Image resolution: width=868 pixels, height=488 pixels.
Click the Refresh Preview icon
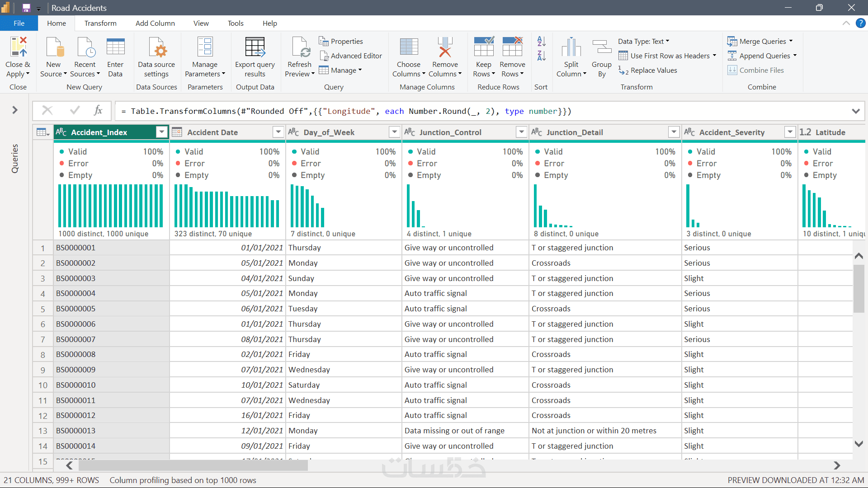300,47
